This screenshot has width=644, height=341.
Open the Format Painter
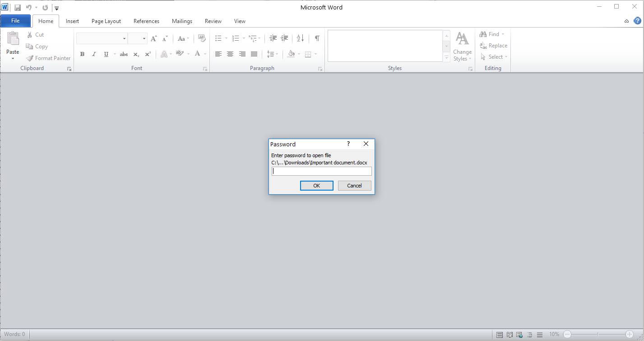pyautogui.click(x=48, y=58)
